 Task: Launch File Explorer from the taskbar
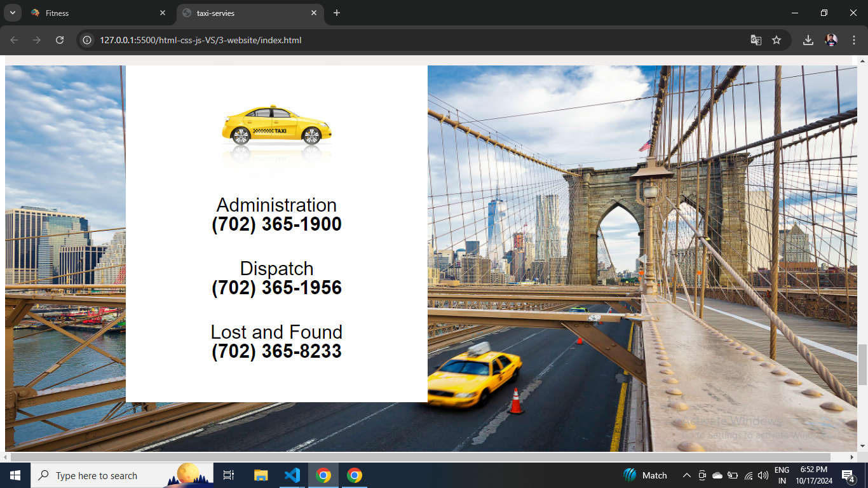261,475
